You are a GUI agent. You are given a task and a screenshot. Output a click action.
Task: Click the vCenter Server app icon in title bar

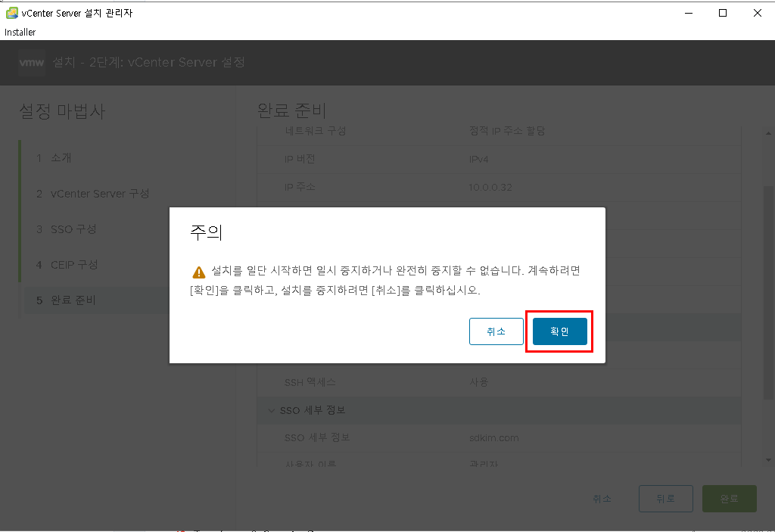(x=12, y=13)
